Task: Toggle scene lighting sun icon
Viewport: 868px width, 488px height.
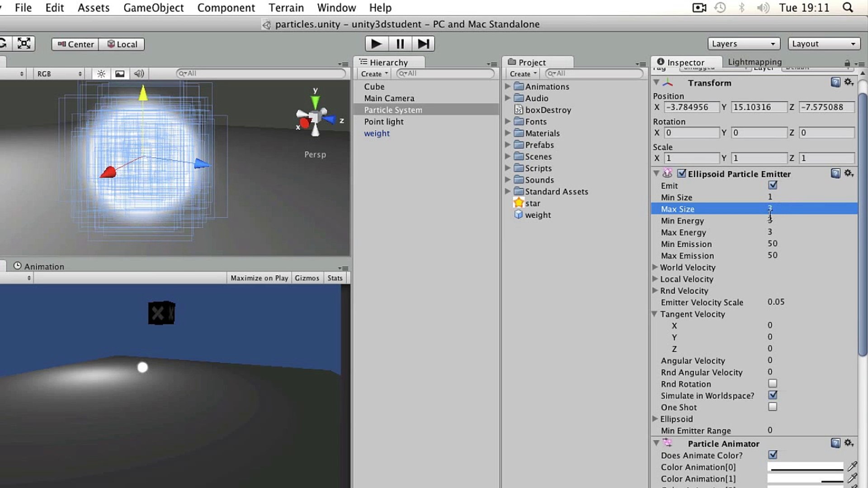Action: point(101,74)
